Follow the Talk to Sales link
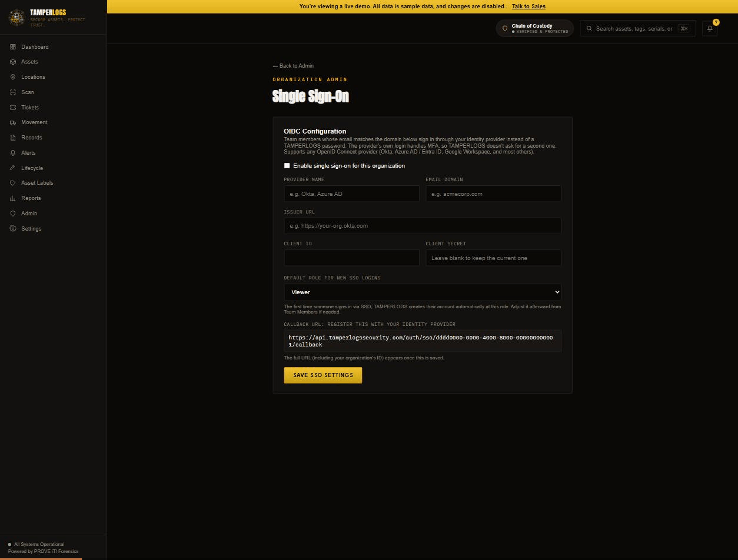738x560 pixels. tap(528, 6)
